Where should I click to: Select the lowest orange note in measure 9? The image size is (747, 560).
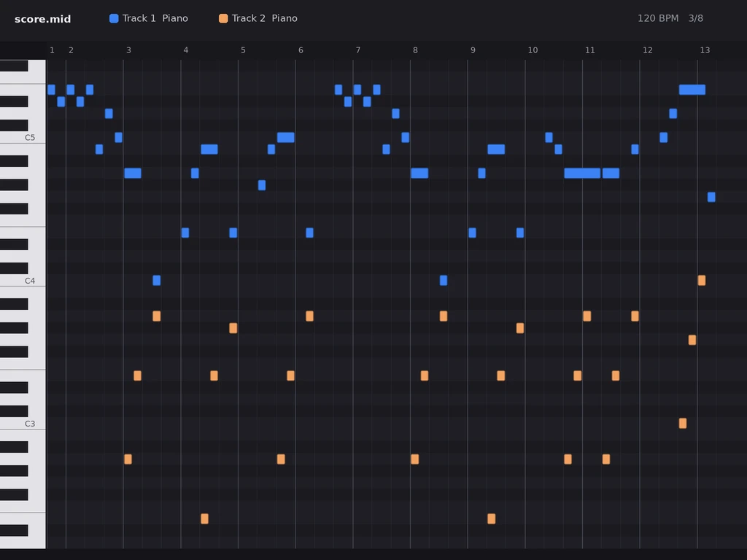point(491,518)
